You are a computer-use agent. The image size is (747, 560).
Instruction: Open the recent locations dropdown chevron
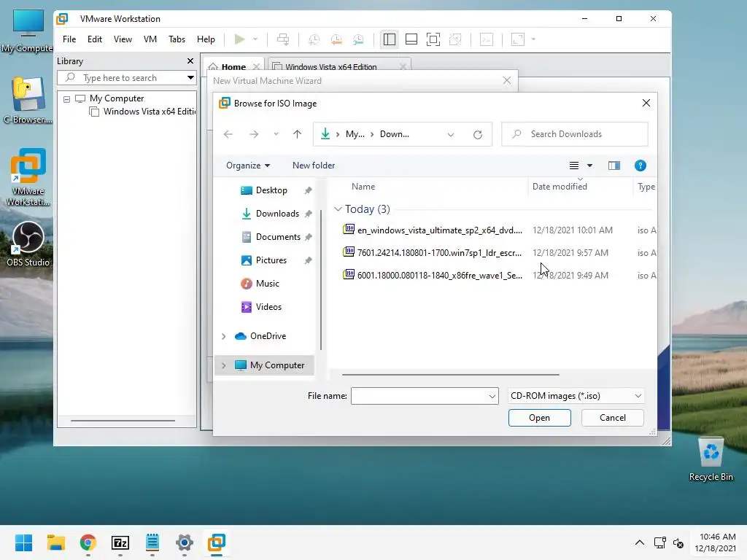[276, 134]
